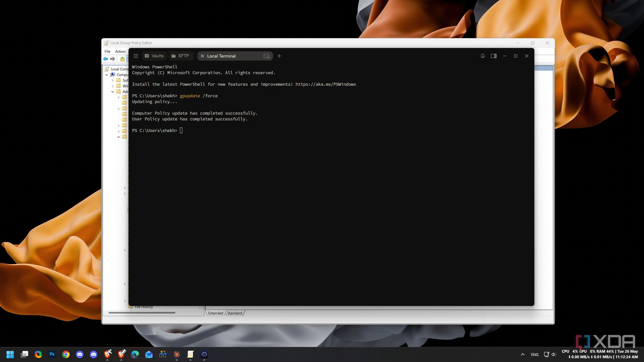Close the Local Terminal tab

[x=202, y=56]
